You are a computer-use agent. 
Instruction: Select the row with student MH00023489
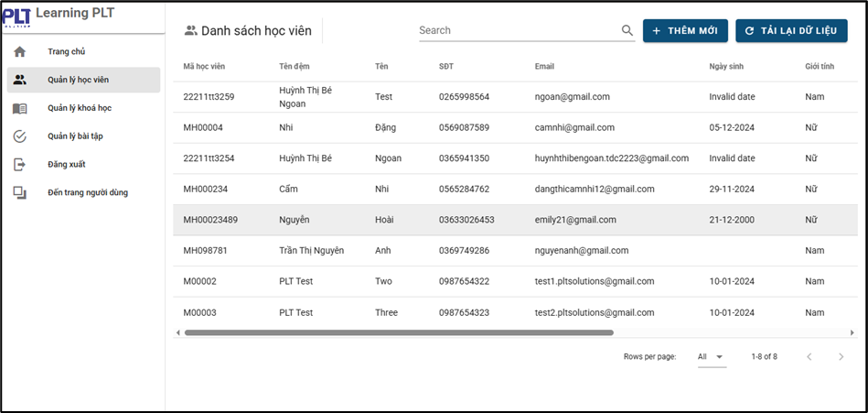515,220
